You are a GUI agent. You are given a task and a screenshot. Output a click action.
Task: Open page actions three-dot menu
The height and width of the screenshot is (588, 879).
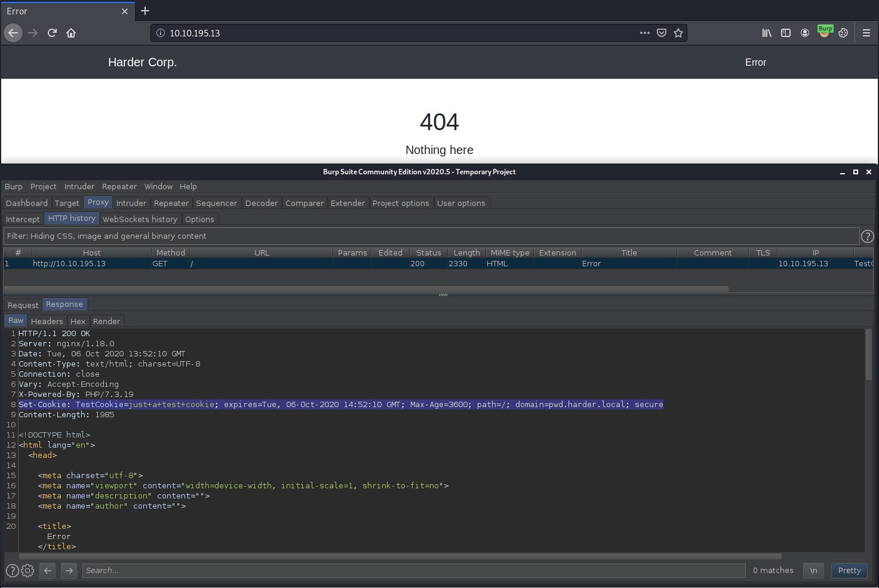(644, 33)
